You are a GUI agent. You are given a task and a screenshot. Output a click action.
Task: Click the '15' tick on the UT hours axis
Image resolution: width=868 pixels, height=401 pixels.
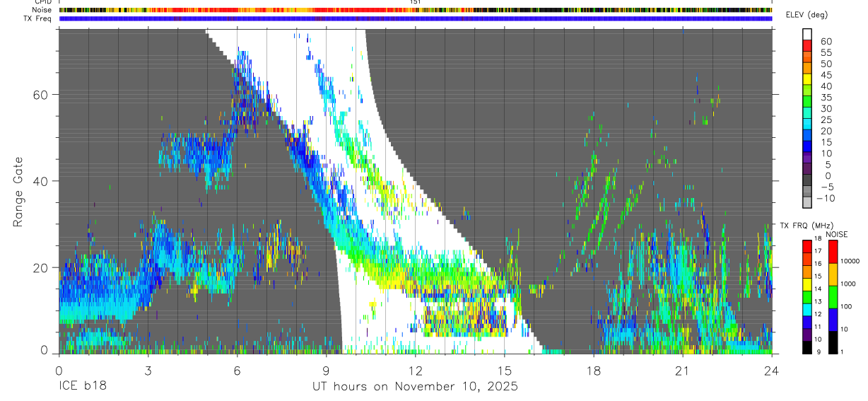[505, 371]
